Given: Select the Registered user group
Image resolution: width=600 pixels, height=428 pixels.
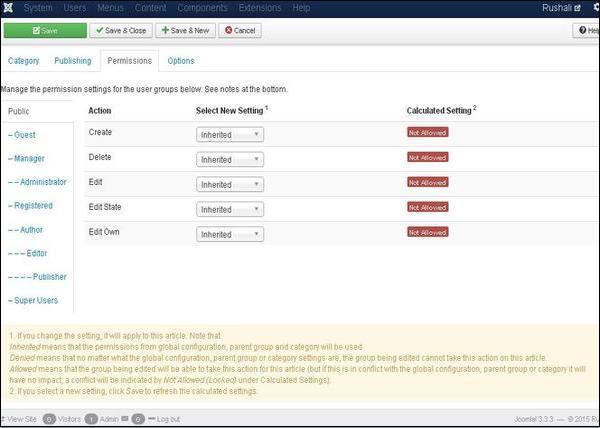Looking at the screenshot, I should [30, 206].
